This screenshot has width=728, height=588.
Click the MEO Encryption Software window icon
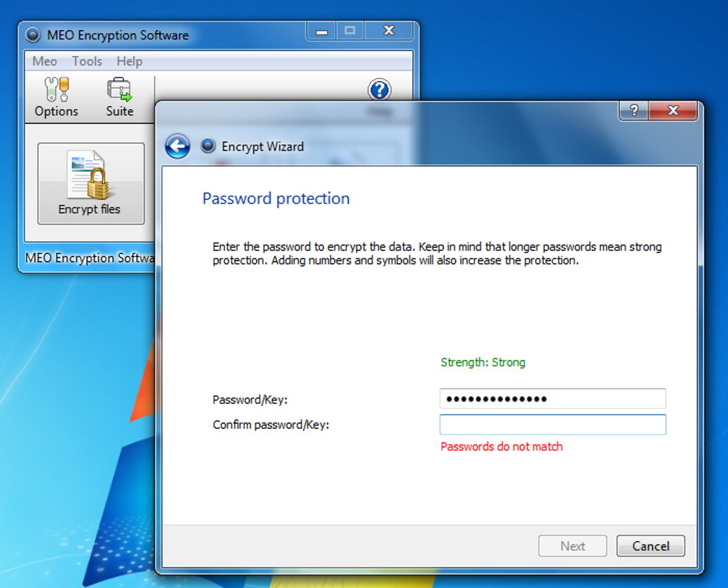[33, 35]
